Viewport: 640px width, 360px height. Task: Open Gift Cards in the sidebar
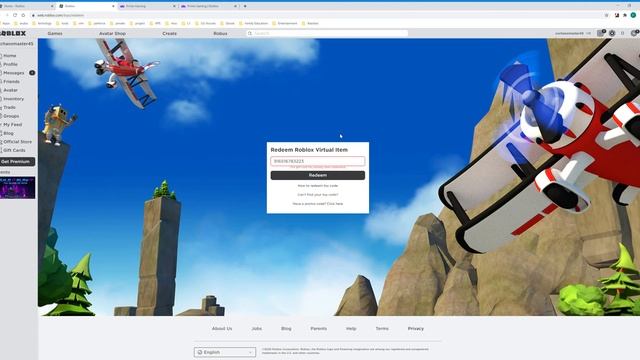(x=14, y=150)
